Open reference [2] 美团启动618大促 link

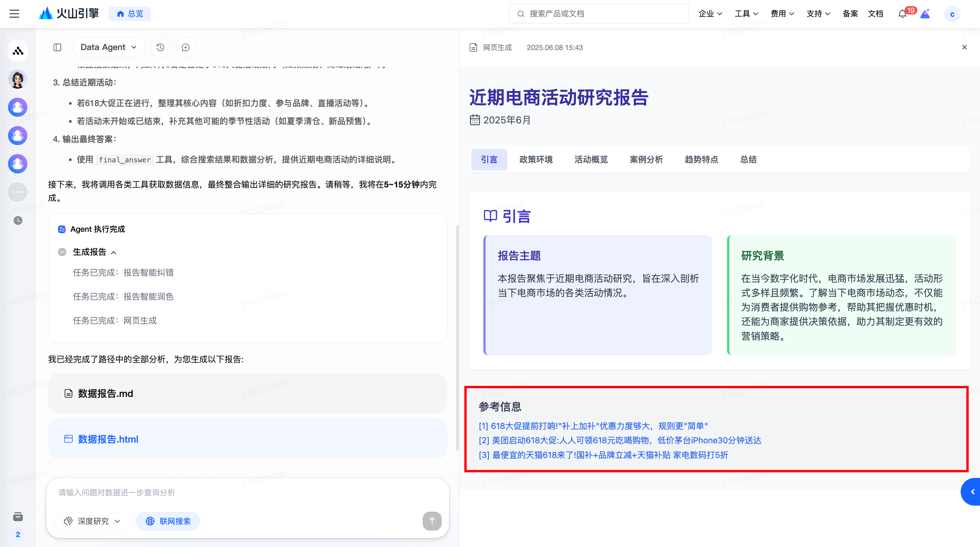coord(620,440)
